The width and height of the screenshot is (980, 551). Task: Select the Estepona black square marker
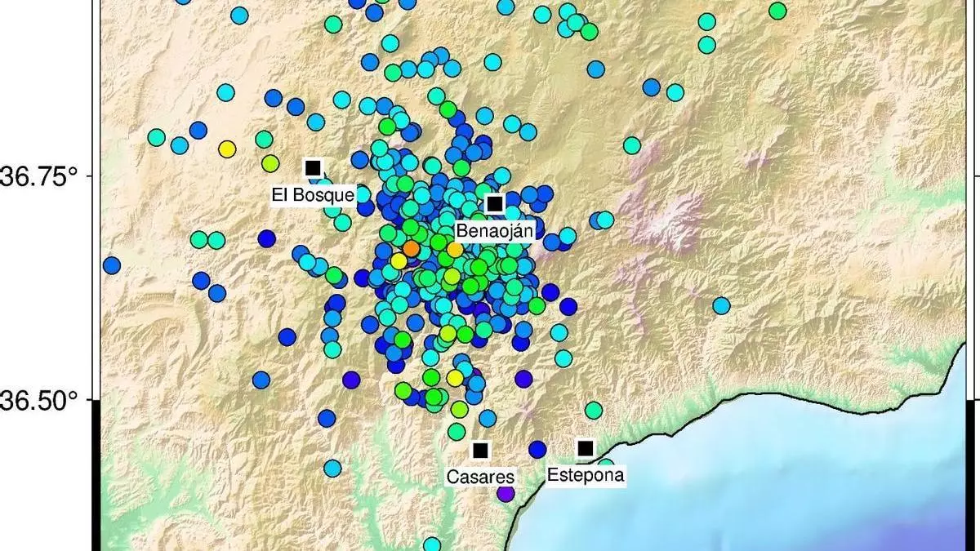[586, 448]
